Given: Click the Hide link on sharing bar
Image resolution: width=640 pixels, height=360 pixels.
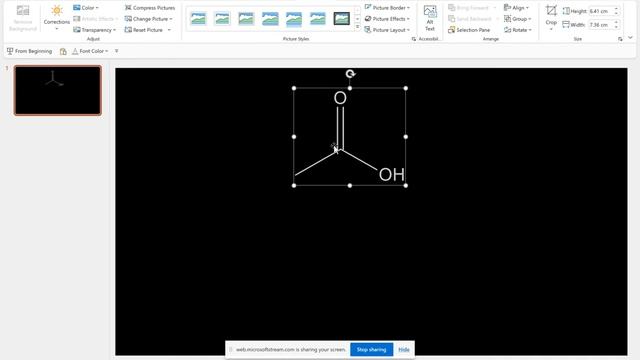Looking at the screenshot, I should point(404,349).
